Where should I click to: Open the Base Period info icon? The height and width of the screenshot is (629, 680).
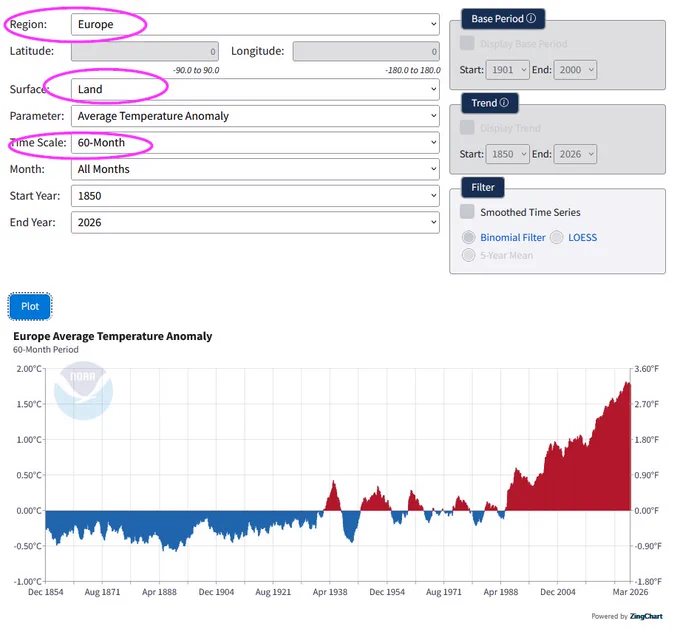(531, 18)
